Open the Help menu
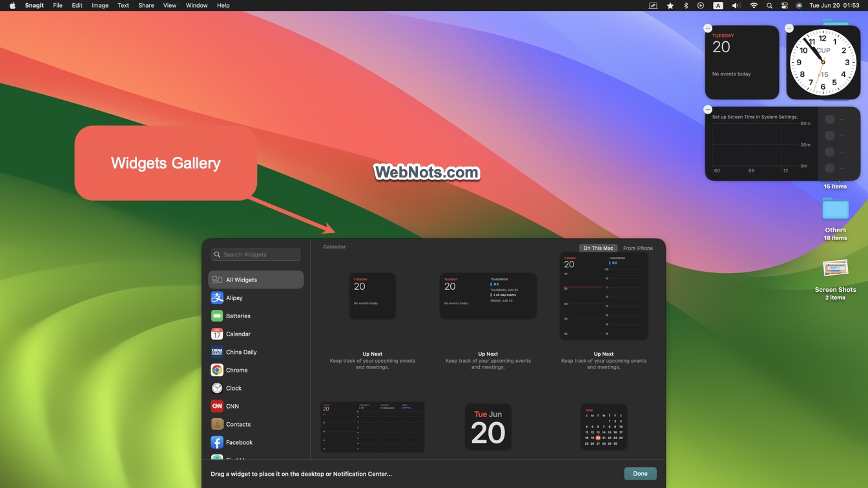Image resolution: width=868 pixels, height=488 pixels. pyautogui.click(x=223, y=5)
